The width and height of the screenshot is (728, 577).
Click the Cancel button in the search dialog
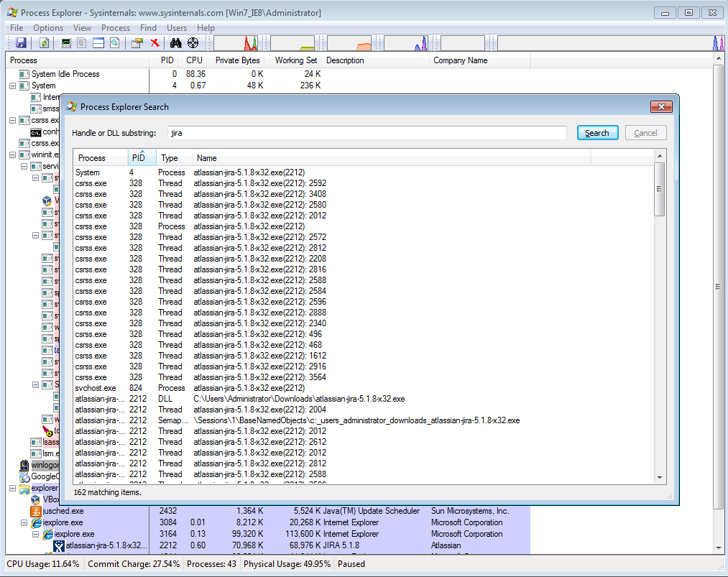pos(645,133)
